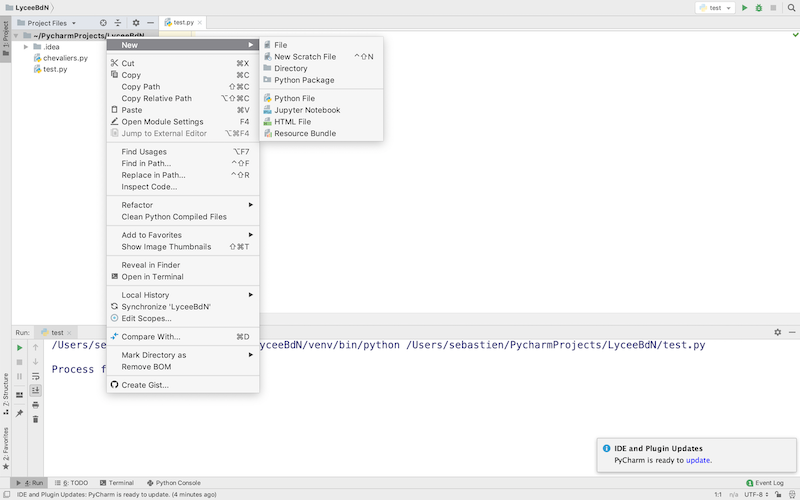The width and height of the screenshot is (800, 500).
Task: Change file encoding UTF-8 selector
Action: 756,494
